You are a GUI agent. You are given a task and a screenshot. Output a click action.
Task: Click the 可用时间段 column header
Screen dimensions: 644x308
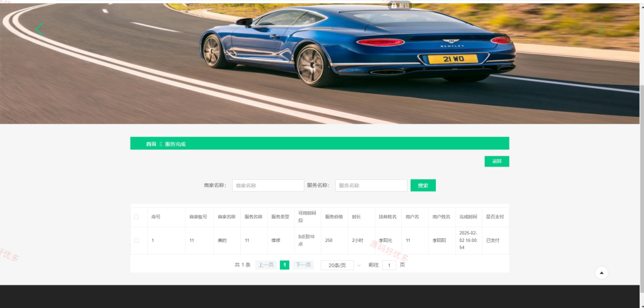pos(307,217)
